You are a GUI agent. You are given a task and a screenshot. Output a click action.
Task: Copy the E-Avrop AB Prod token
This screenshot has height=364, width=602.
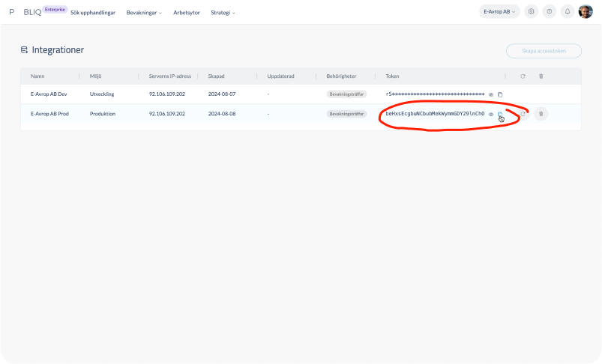[x=500, y=114]
